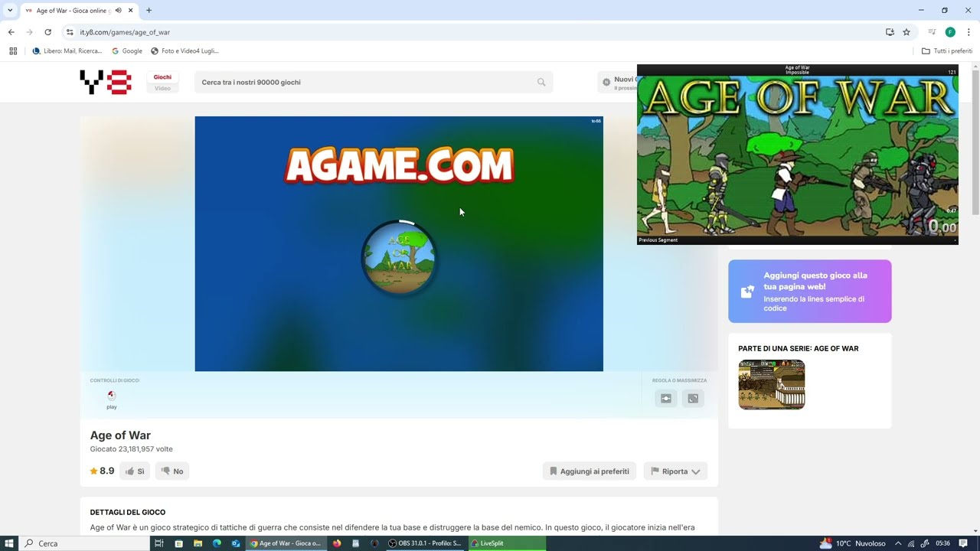Viewport: 980px width, 551px height.
Task: Open the Age of War series thumbnail
Action: [772, 385]
